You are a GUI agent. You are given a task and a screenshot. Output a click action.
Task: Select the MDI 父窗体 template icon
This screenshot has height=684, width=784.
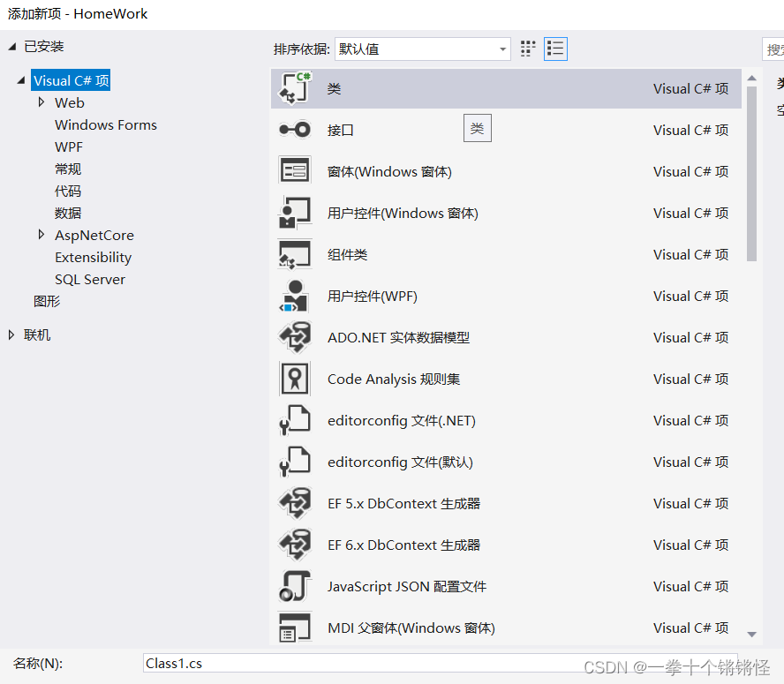click(x=295, y=628)
